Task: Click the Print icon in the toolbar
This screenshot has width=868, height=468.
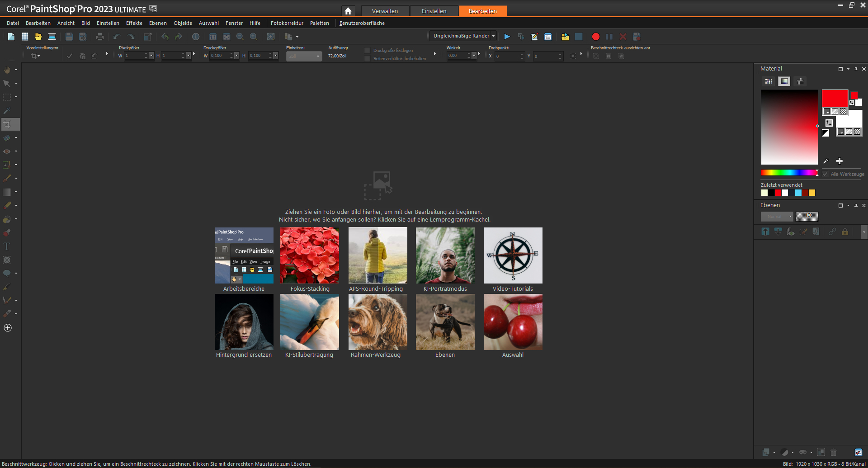Action: pos(100,37)
